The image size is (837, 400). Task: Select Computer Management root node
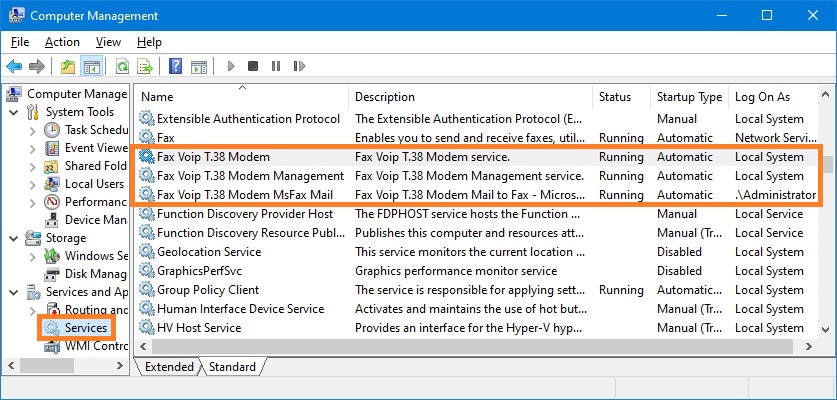(x=77, y=94)
